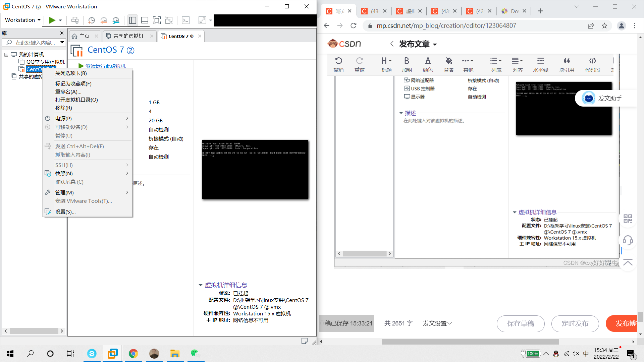Viewport: 644px width, 362px height.
Task: Select 设置(S)... from VMware context menu
Action: click(x=65, y=211)
